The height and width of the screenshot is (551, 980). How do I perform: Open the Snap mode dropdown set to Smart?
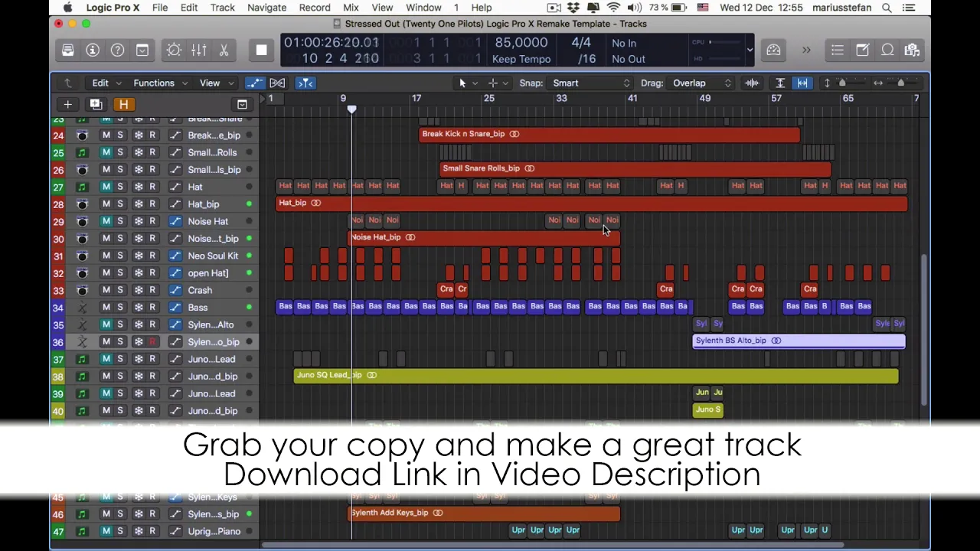(x=590, y=83)
